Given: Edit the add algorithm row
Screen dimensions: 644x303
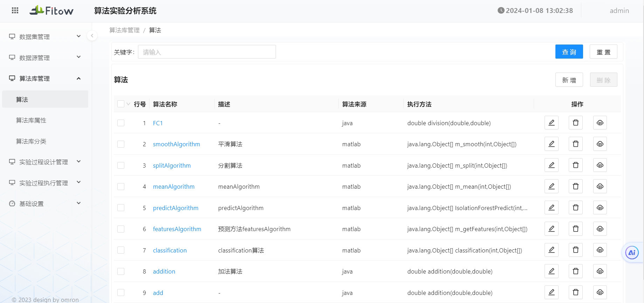Looking at the screenshot, I should click(x=552, y=292).
